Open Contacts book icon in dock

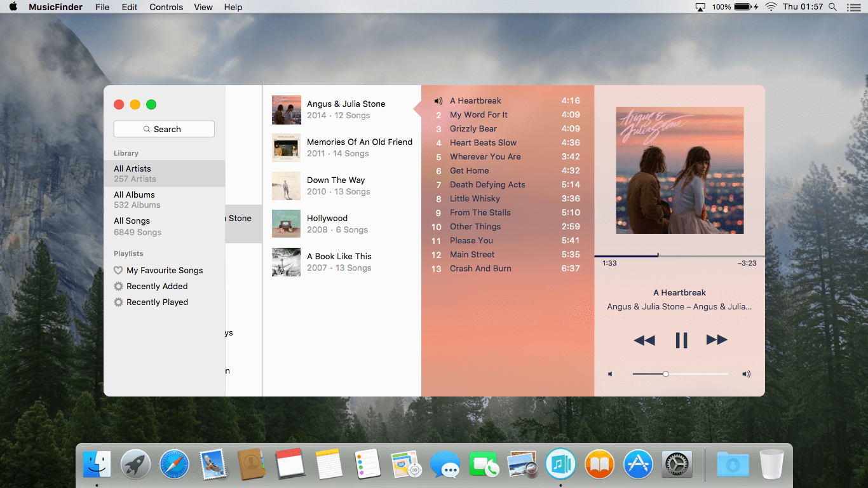tap(252, 464)
